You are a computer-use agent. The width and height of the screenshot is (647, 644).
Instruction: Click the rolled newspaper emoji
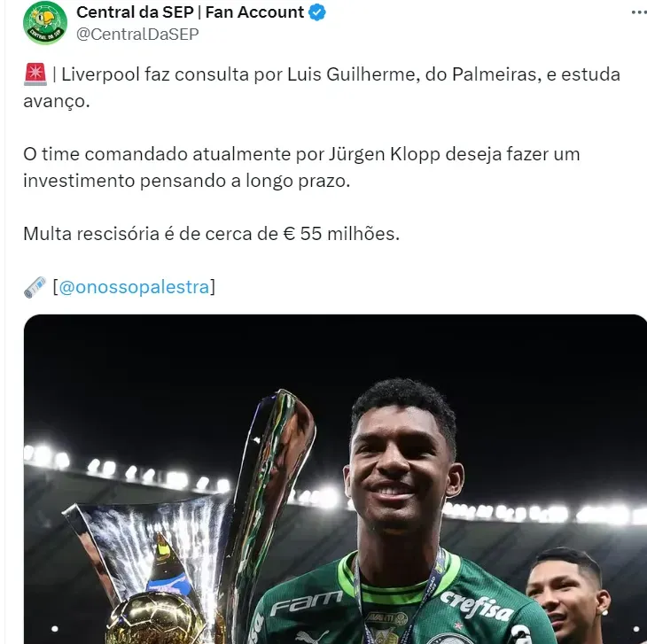pyautogui.click(x=35, y=286)
